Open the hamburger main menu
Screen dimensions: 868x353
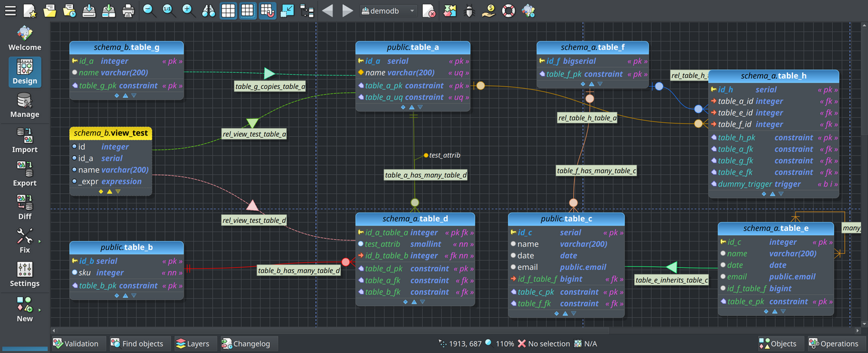[x=10, y=11]
